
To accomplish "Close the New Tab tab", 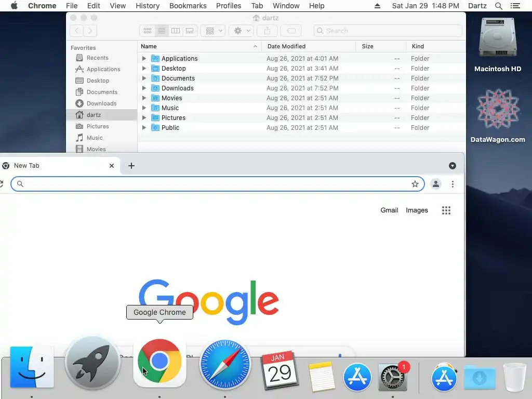I will click(x=112, y=166).
